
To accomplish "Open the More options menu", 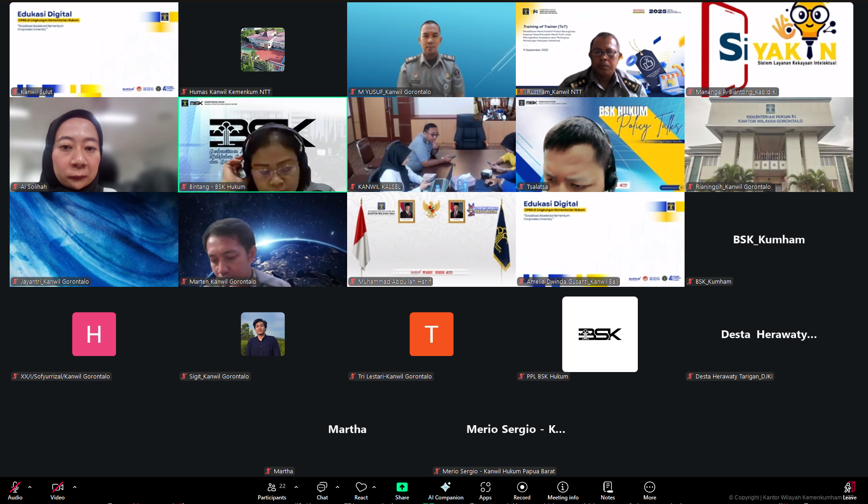I will [649, 490].
